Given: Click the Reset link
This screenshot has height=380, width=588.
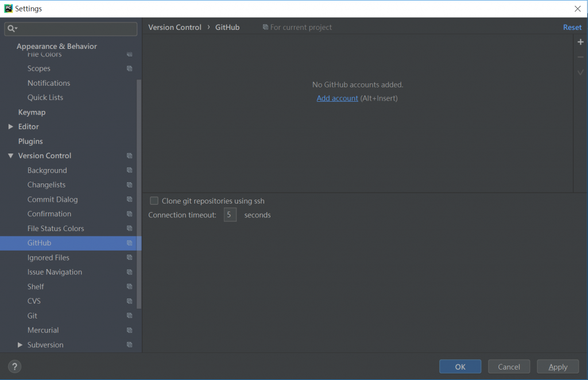Looking at the screenshot, I should (x=572, y=27).
